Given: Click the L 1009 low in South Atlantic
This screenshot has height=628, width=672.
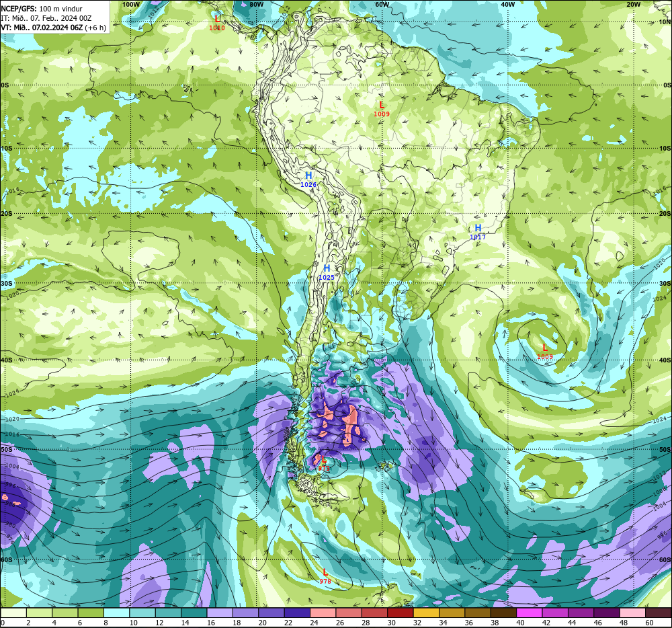Looking at the screenshot, I should click(x=545, y=352).
